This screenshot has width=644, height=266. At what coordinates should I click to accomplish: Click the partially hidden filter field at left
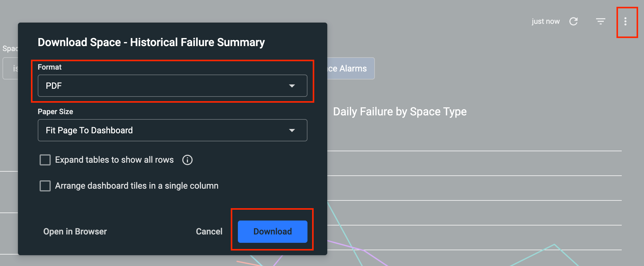(x=10, y=68)
